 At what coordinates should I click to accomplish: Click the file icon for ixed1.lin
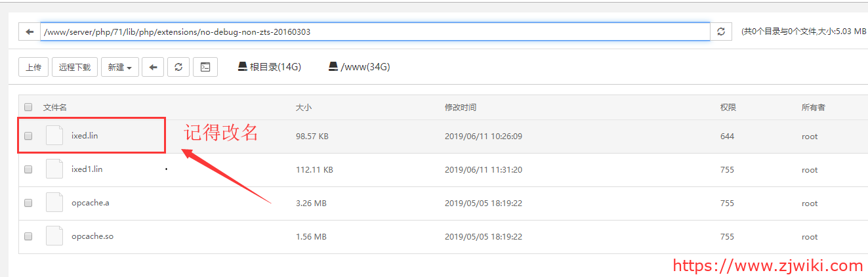[54, 169]
